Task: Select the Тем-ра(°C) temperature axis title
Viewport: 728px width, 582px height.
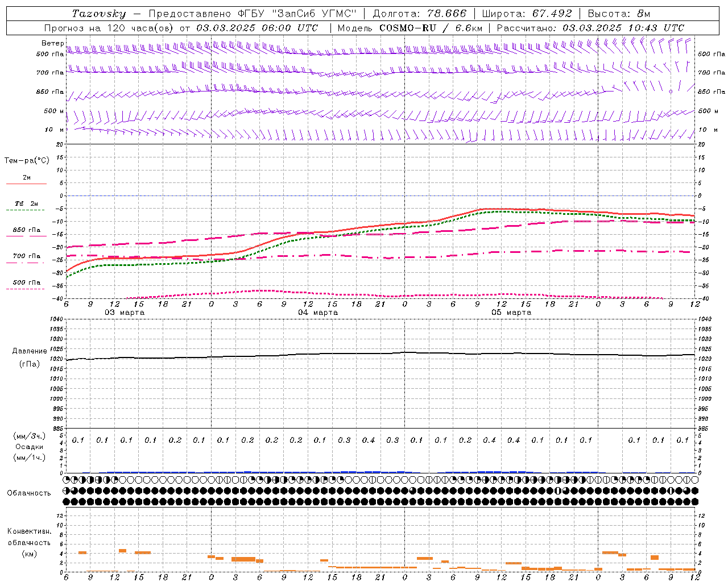Action: tap(27, 161)
